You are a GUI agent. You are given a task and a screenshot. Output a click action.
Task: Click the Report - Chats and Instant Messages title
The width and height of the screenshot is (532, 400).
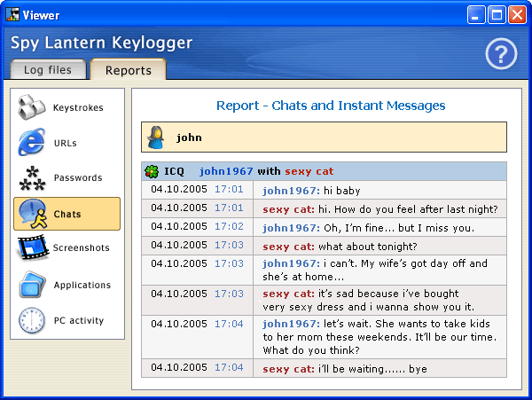(x=331, y=106)
